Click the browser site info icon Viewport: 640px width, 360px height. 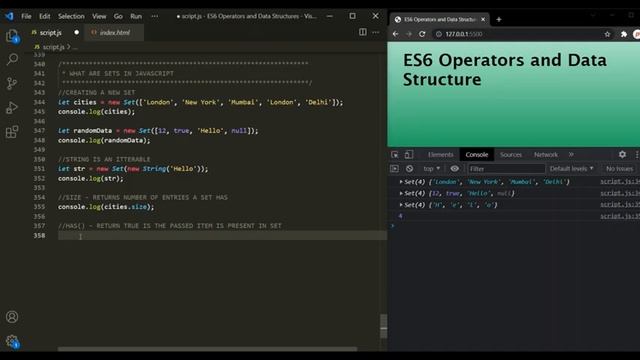(438, 34)
